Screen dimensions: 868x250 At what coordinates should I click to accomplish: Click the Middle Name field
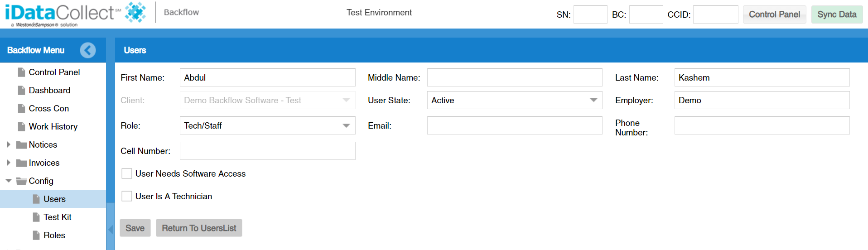point(515,77)
